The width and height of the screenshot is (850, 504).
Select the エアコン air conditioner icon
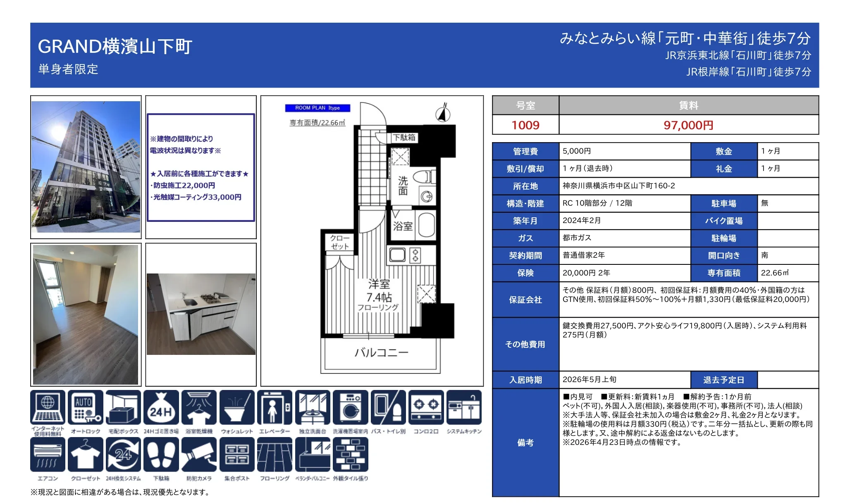tap(48, 454)
